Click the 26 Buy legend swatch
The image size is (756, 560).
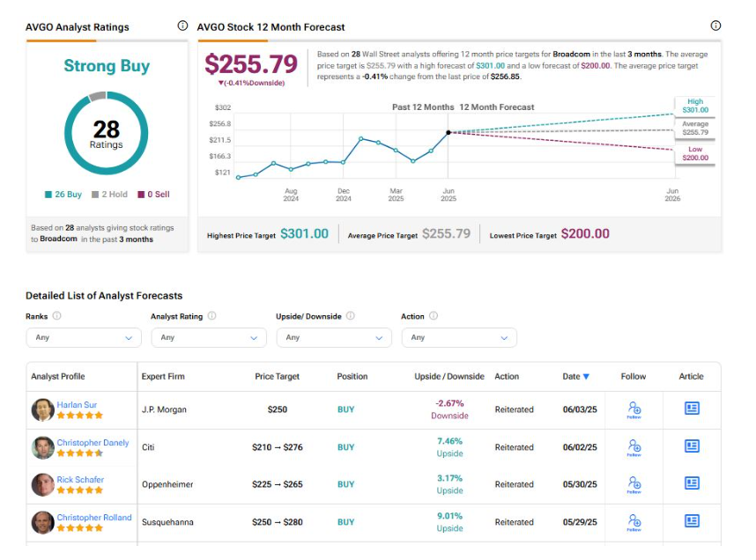click(48, 195)
